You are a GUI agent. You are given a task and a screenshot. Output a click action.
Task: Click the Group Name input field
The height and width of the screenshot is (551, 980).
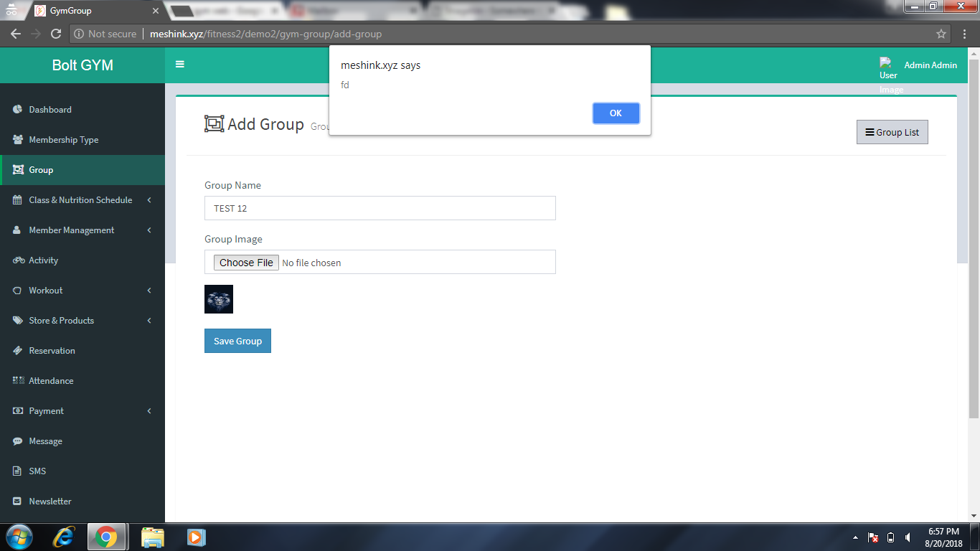(x=380, y=208)
